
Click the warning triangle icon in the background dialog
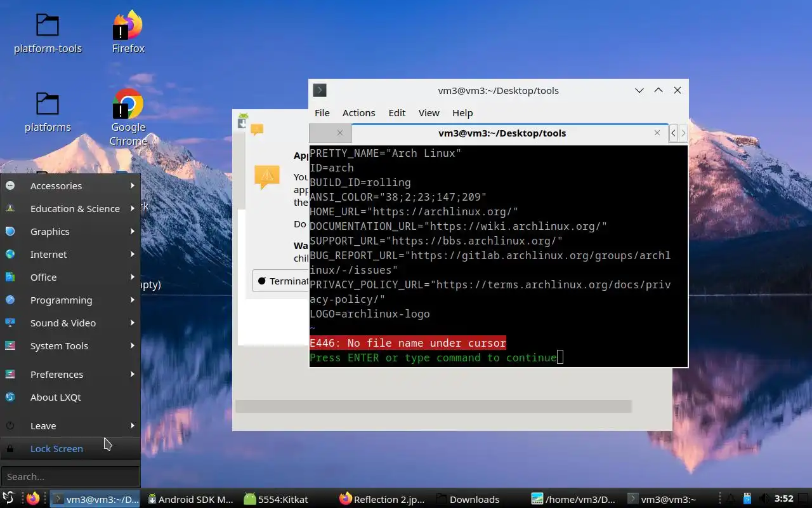267,177
